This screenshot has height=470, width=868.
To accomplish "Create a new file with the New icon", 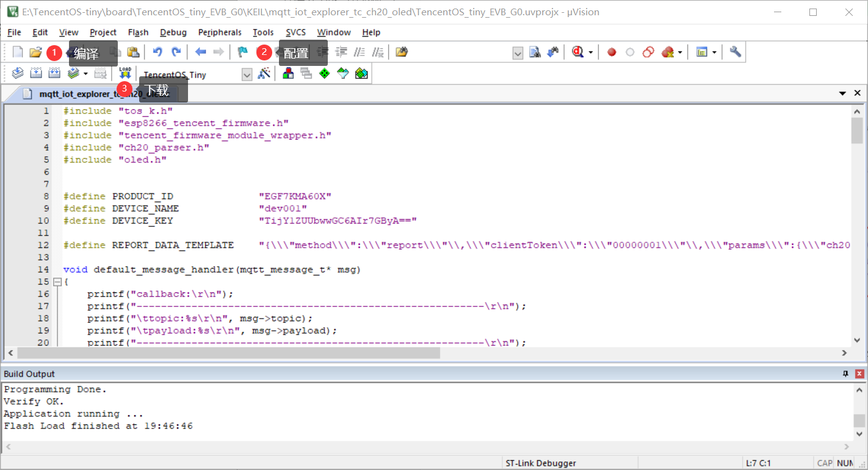I will [x=18, y=52].
